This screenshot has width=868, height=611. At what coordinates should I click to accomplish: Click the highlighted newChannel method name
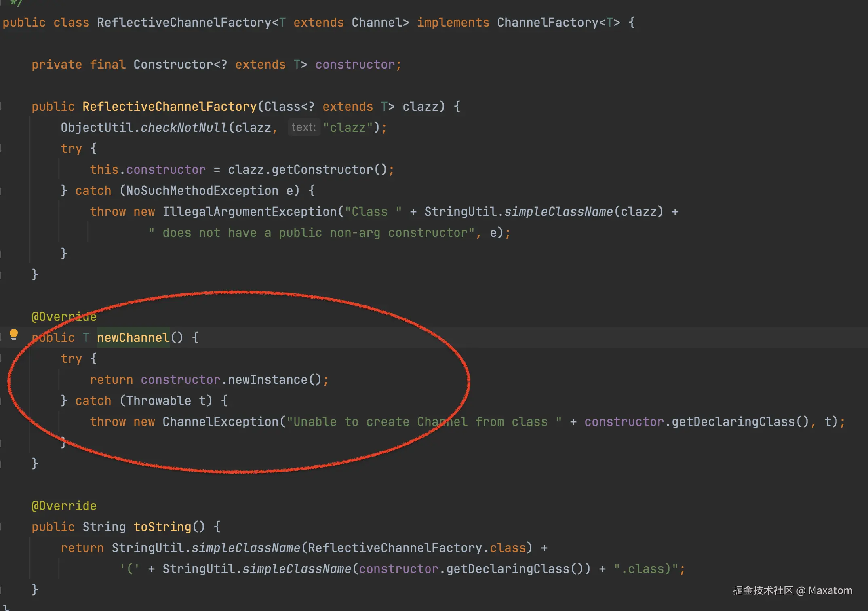pyautogui.click(x=133, y=337)
